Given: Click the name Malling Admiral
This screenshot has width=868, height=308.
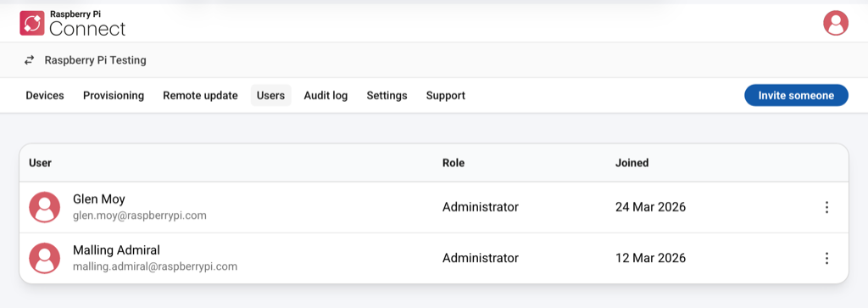Looking at the screenshot, I should point(116,249).
